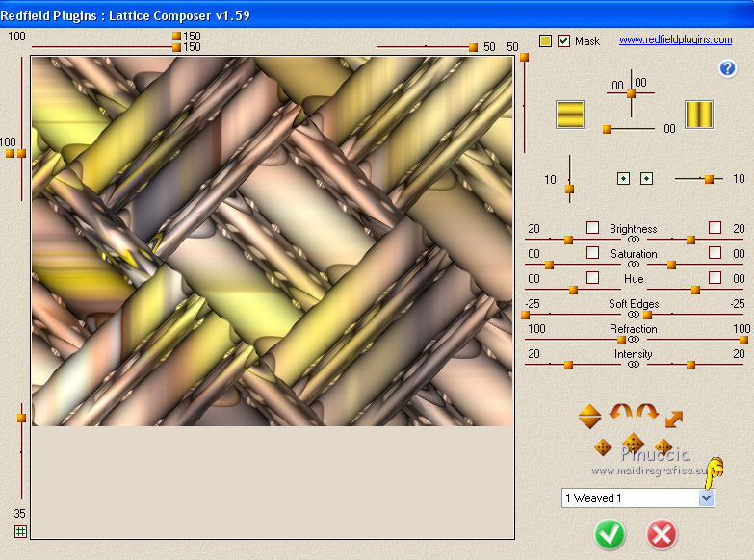Enable the left Brightness checkbox
This screenshot has width=754, height=560.
pyautogui.click(x=592, y=227)
